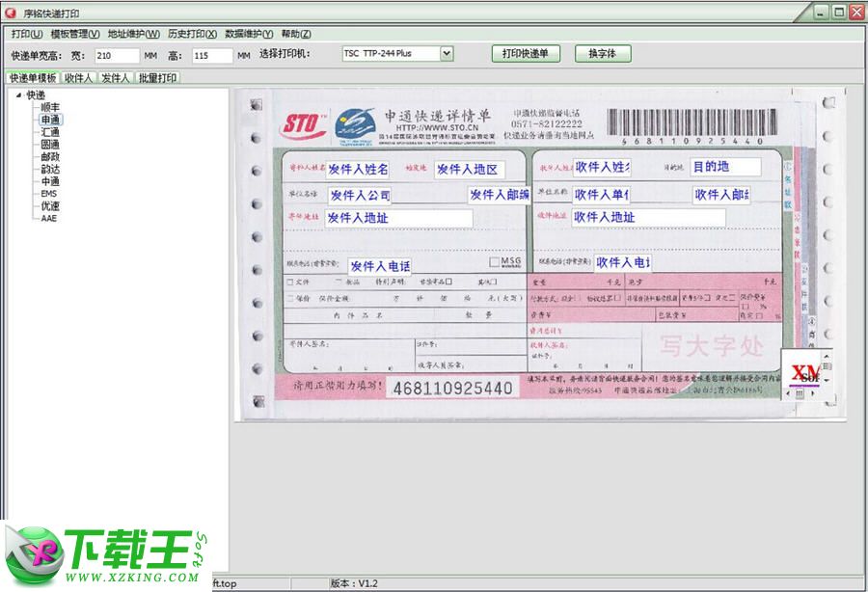Click the 版本：V1.2 status bar text
868x592 pixels.
click(x=354, y=583)
